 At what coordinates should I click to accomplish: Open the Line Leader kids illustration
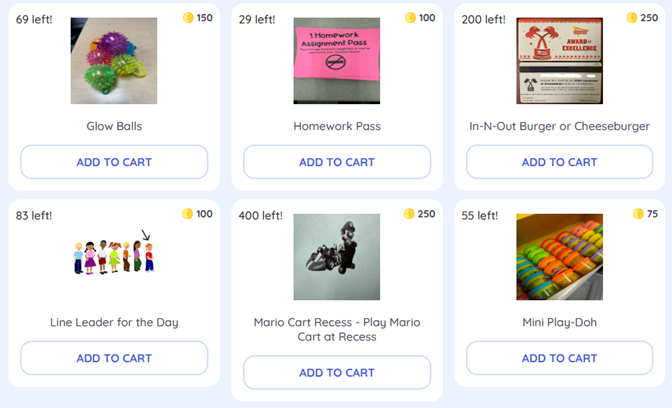pos(114,256)
